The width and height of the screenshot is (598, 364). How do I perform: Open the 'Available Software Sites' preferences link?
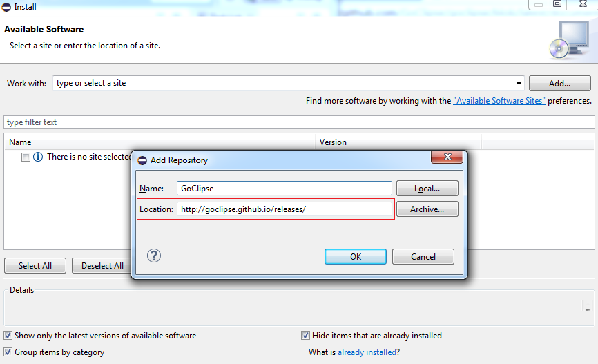(499, 101)
